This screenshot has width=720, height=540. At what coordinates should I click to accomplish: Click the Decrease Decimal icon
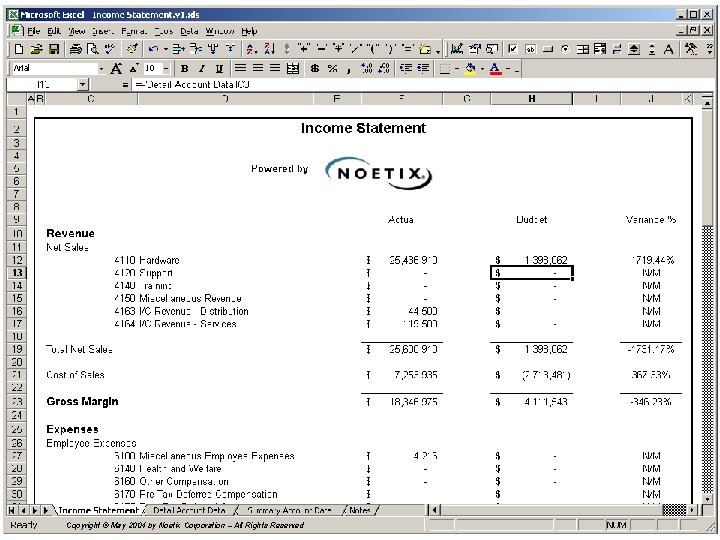(384, 68)
